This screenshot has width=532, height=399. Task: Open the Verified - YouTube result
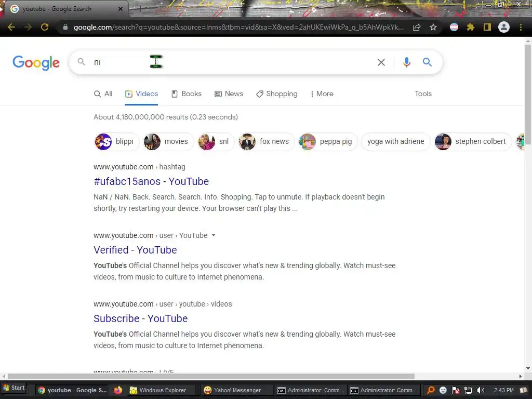136,250
